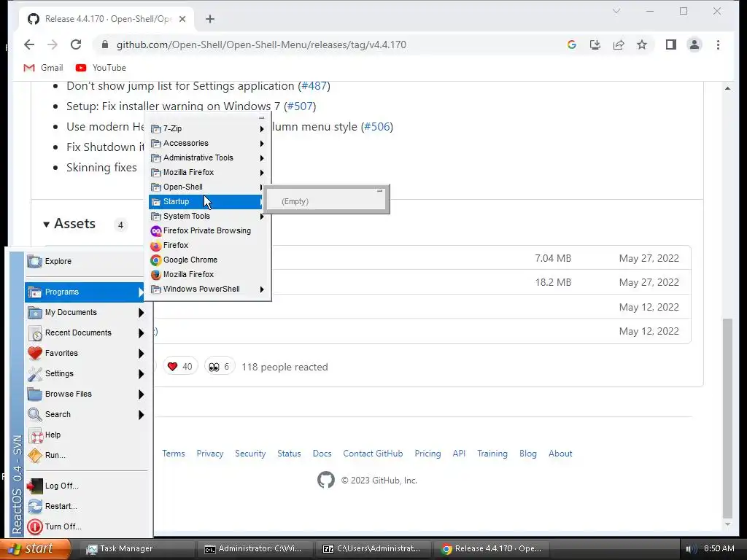The height and width of the screenshot is (560, 747).
Task: Expand the My Documents submenu arrow
Action: click(x=141, y=313)
